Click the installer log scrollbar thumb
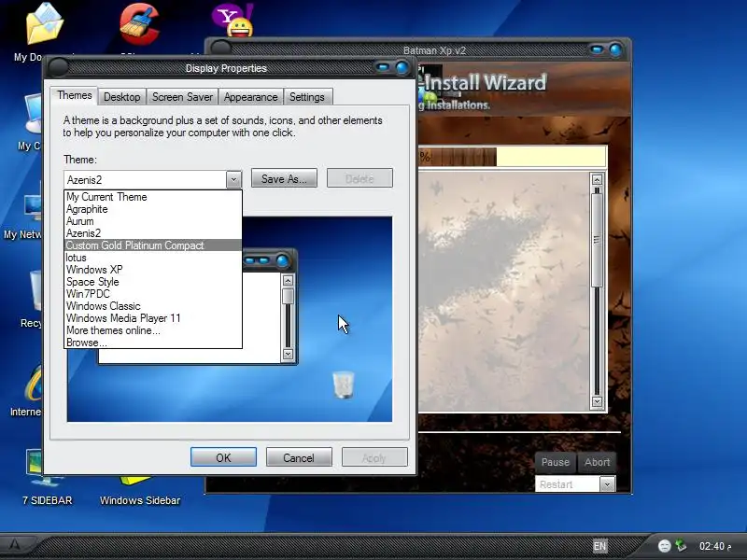The image size is (747, 560). (x=597, y=240)
